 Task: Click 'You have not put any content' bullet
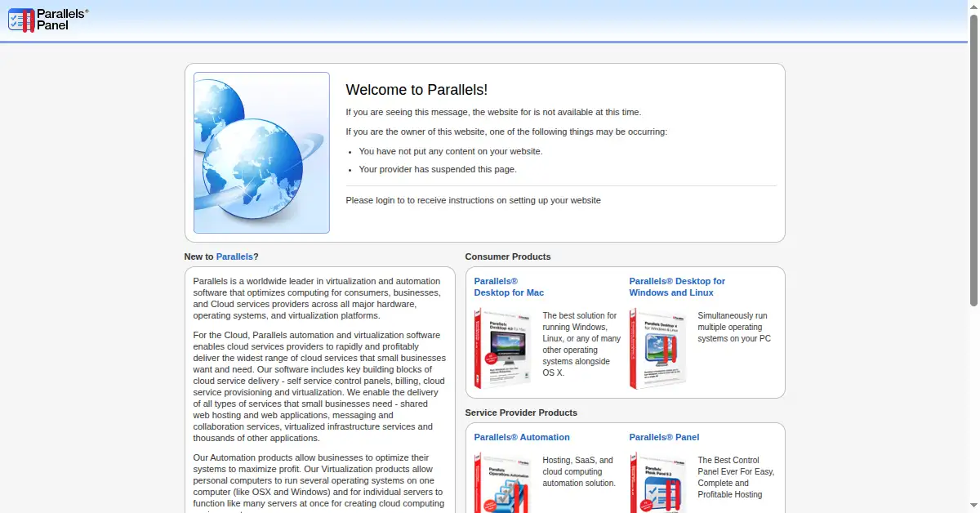point(451,151)
